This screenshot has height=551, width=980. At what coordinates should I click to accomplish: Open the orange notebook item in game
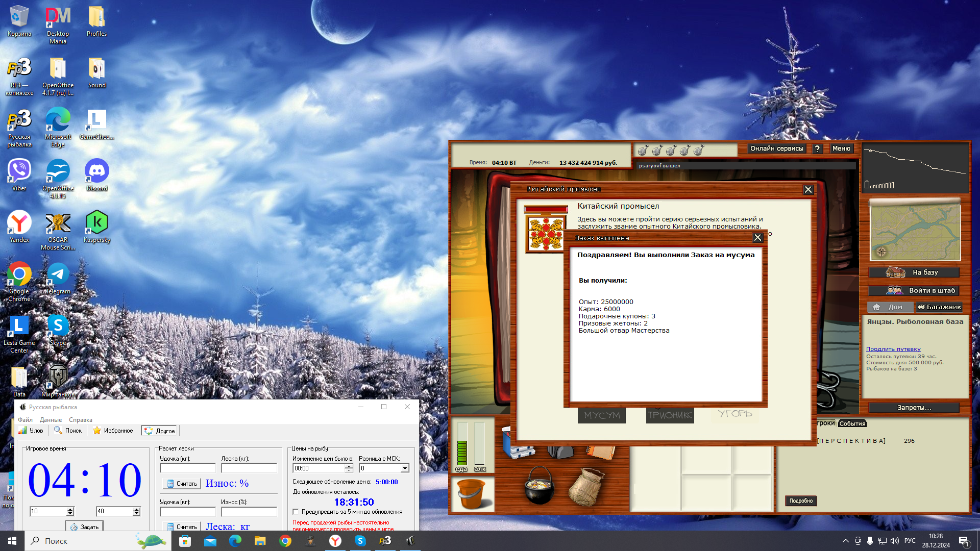tap(600, 452)
